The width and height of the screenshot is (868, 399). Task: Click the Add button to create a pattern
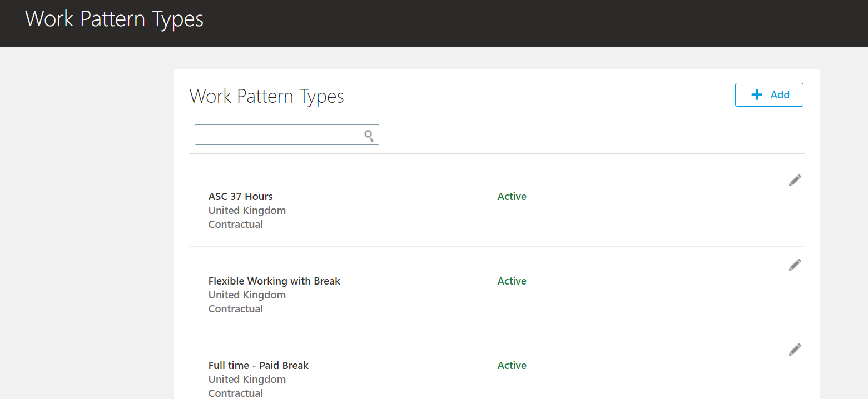coord(769,94)
